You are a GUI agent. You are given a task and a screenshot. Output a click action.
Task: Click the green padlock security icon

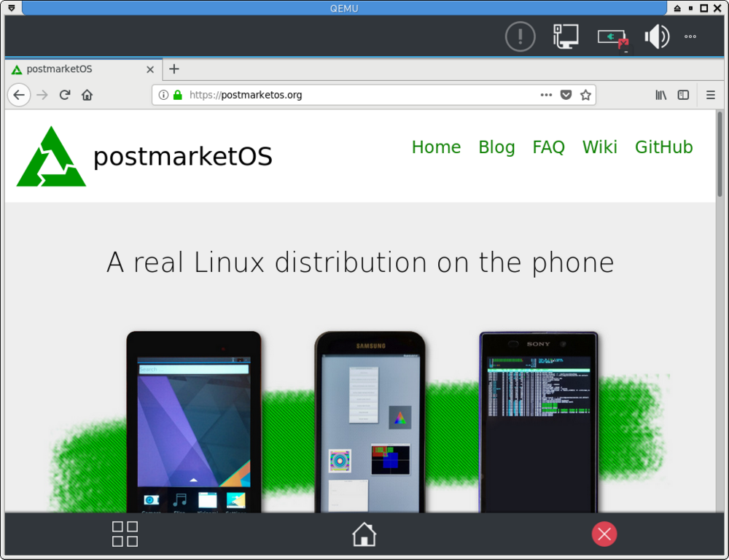point(177,95)
